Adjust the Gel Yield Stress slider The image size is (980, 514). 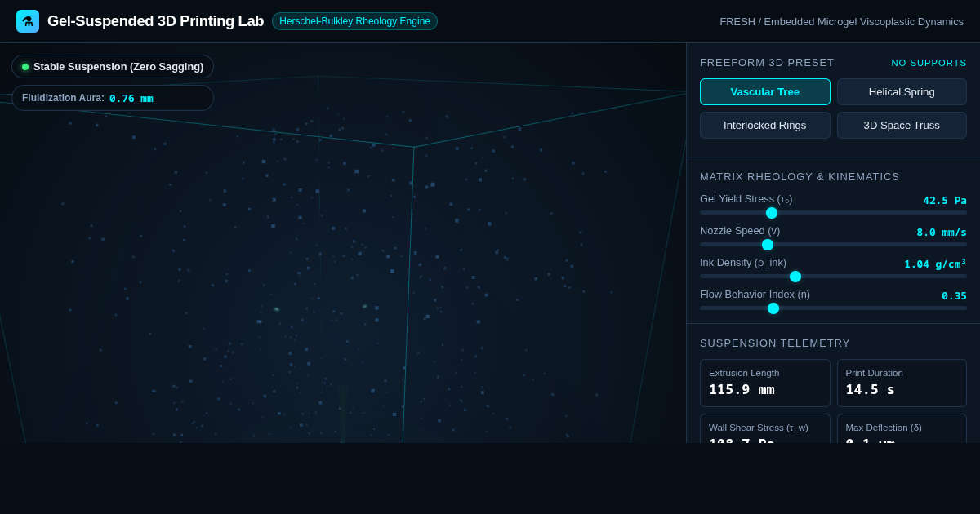(x=833, y=213)
